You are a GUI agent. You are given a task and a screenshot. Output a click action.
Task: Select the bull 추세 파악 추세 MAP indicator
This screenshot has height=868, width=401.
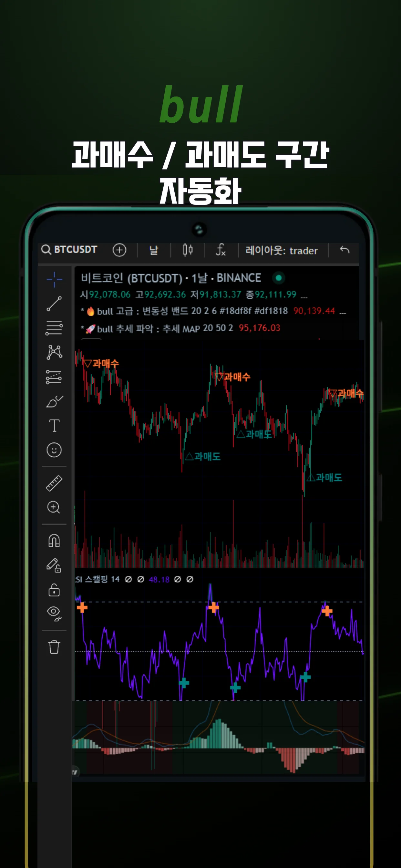165,328
